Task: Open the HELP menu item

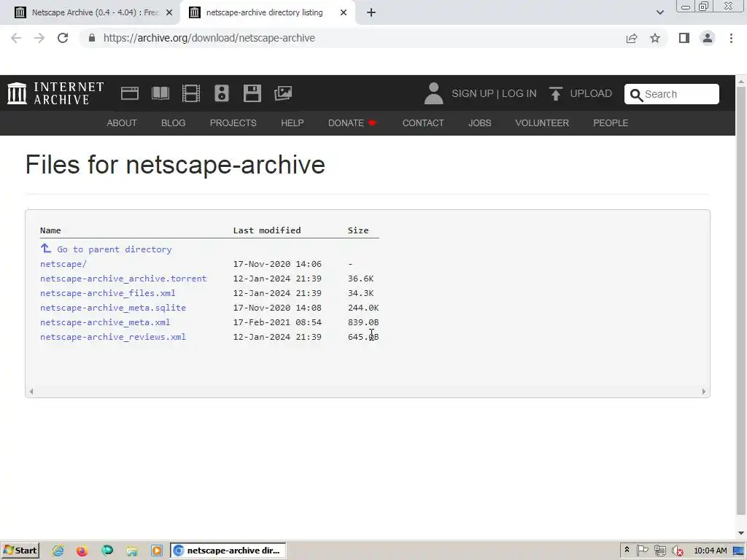Action: coord(292,122)
